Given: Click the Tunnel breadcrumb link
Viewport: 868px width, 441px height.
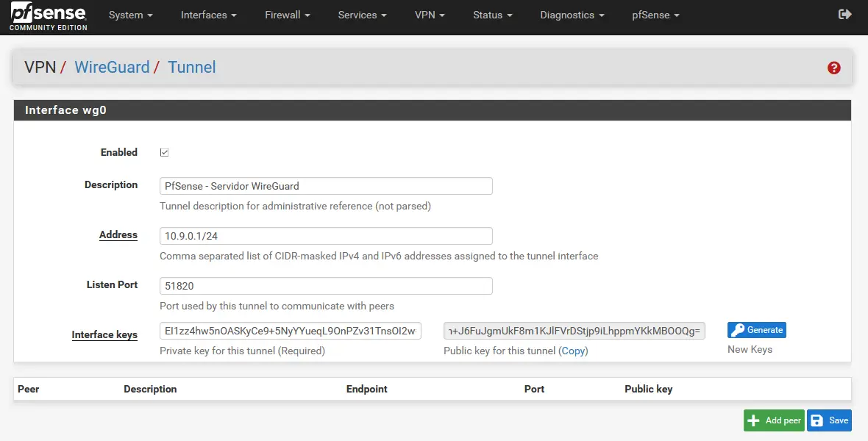Looking at the screenshot, I should point(192,68).
